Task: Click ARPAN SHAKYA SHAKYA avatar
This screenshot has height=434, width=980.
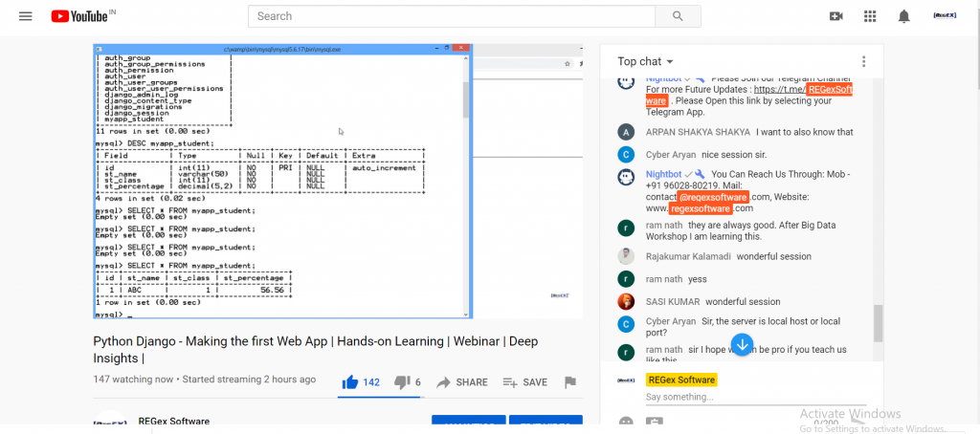Action: [626, 132]
